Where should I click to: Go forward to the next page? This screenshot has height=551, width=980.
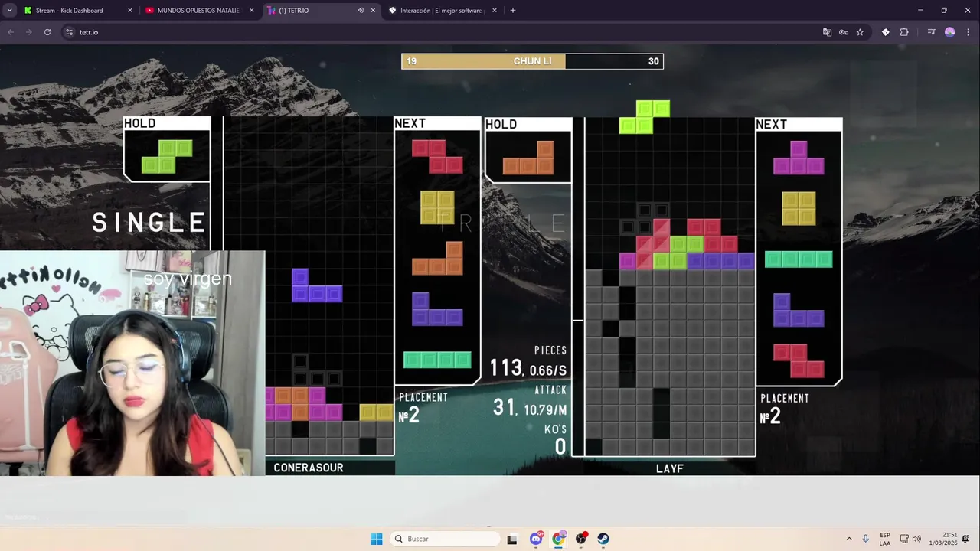[29, 32]
